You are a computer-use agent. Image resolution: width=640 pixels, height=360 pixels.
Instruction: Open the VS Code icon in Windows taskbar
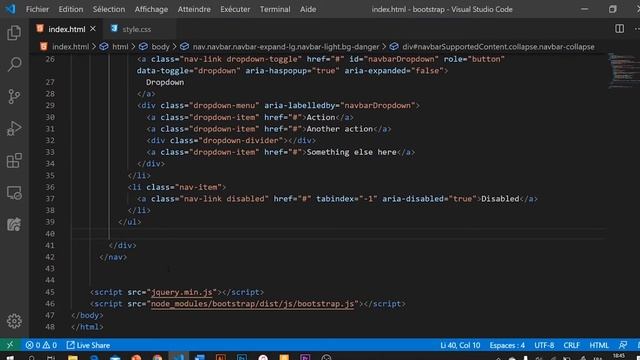[x=178, y=357]
